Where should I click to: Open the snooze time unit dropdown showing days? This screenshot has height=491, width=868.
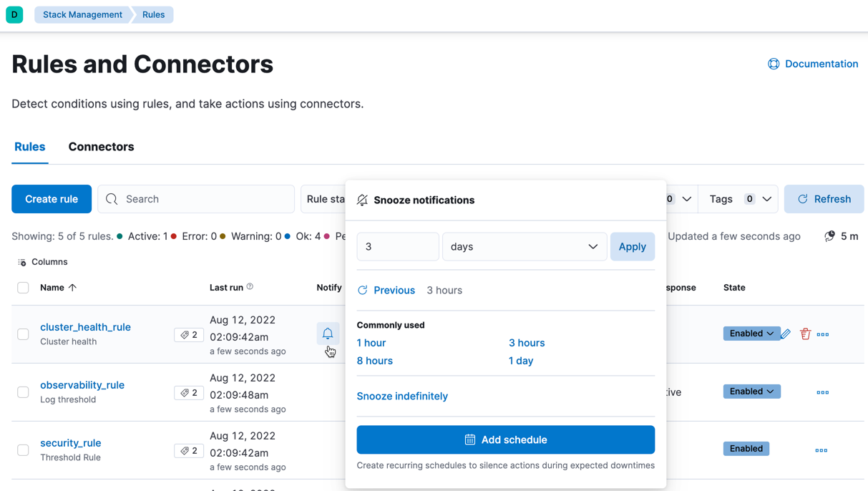[525, 246]
